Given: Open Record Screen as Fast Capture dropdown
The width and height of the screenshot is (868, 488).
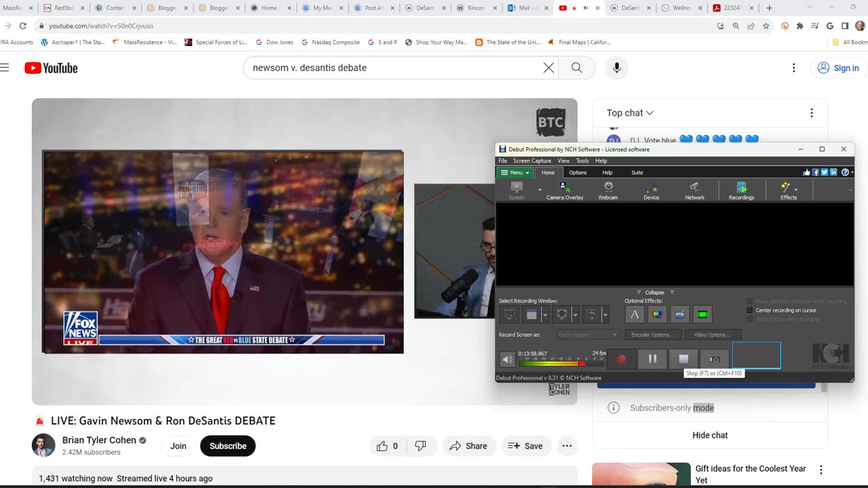Looking at the screenshot, I should click(x=587, y=335).
